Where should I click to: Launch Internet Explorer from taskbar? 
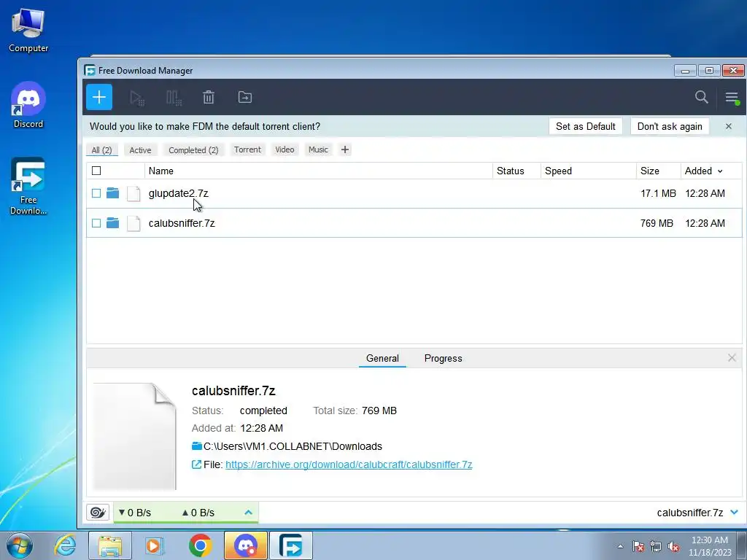pyautogui.click(x=65, y=545)
